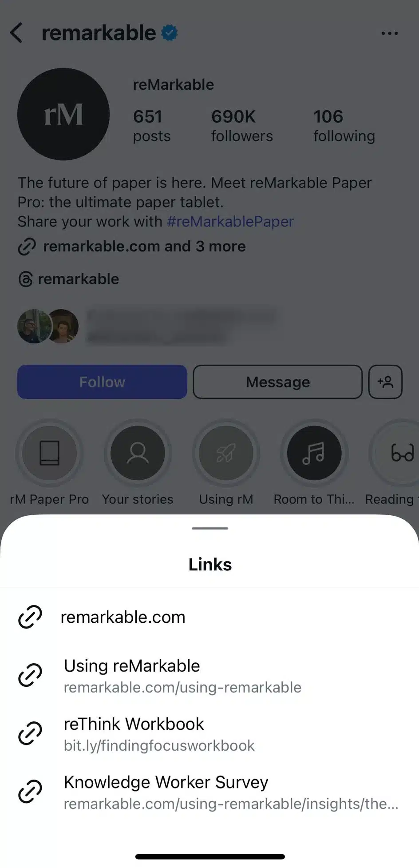Open the remarkable.com link in the sheet
The height and width of the screenshot is (868, 419).
pyautogui.click(x=209, y=617)
